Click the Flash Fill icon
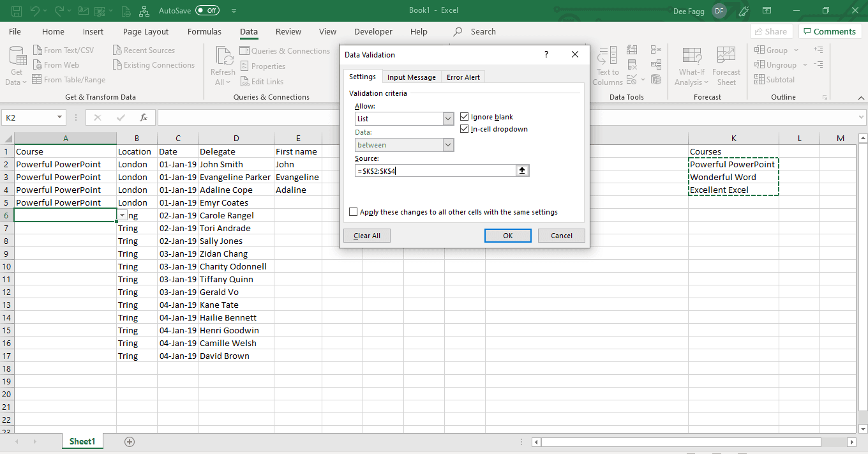 pos(632,49)
